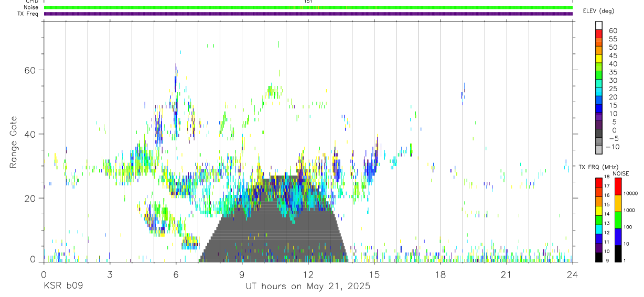This screenshot has height=297, width=644.
Task: Click 'UT hours on May 21, 2025' axis title
Action: point(308,287)
